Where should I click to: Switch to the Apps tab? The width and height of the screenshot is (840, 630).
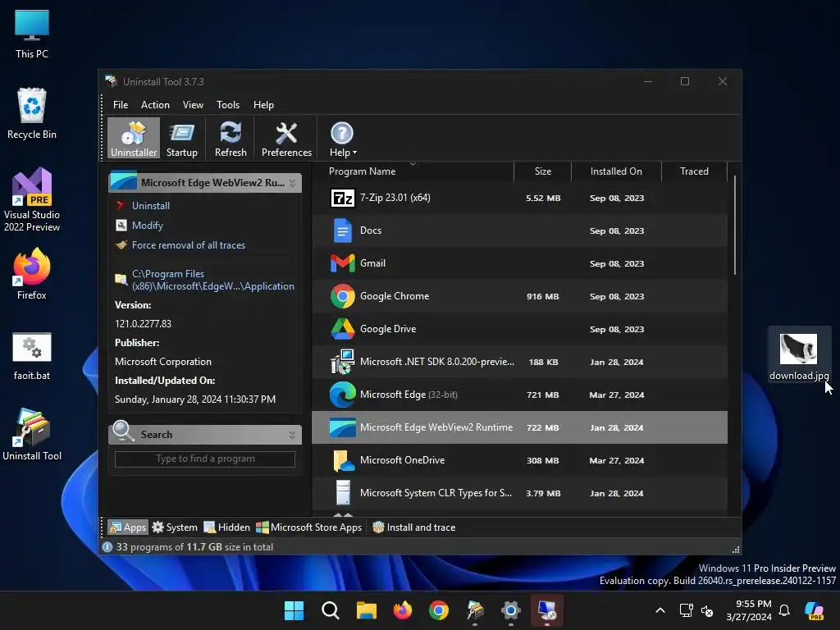coord(128,527)
